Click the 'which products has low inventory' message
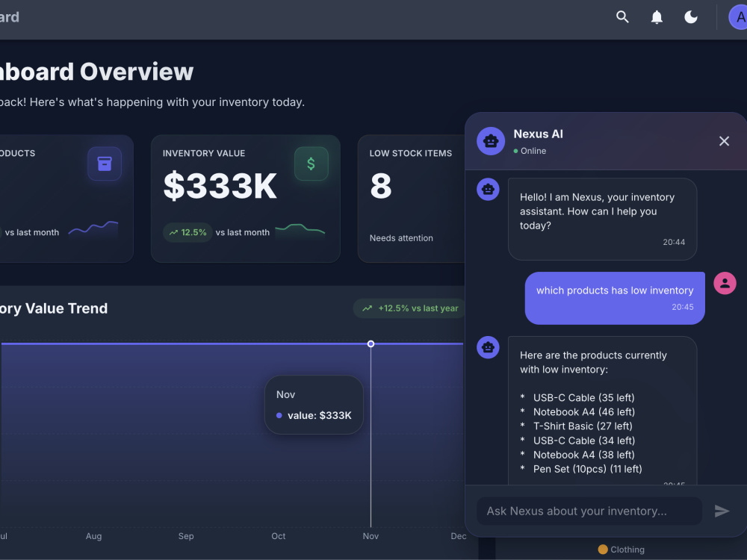The height and width of the screenshot is (560, 747). tap(615, 298)
